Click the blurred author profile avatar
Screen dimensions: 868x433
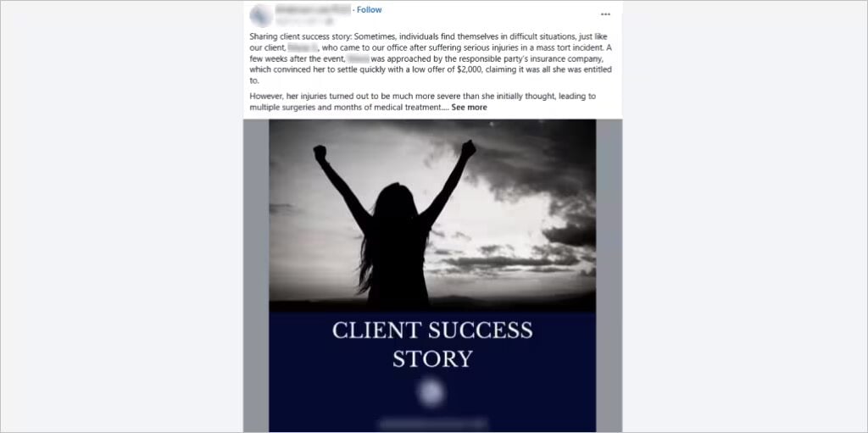[260, 15]
